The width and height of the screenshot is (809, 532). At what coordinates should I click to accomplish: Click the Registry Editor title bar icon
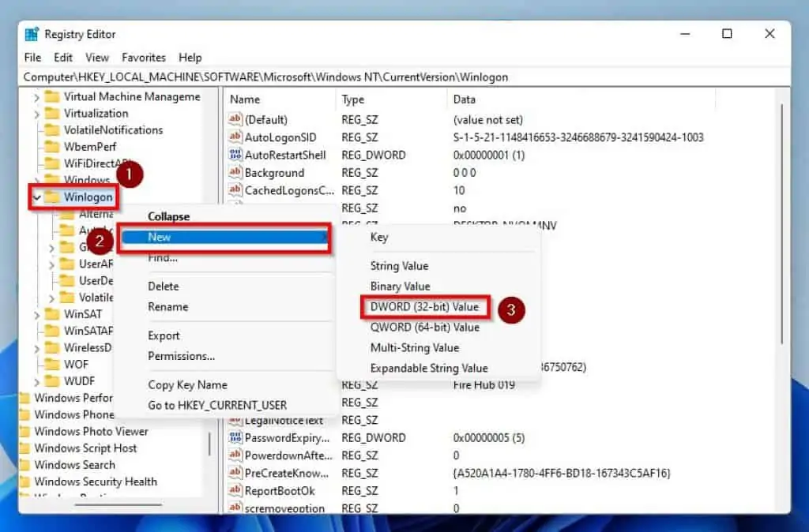tap(30, 33)
